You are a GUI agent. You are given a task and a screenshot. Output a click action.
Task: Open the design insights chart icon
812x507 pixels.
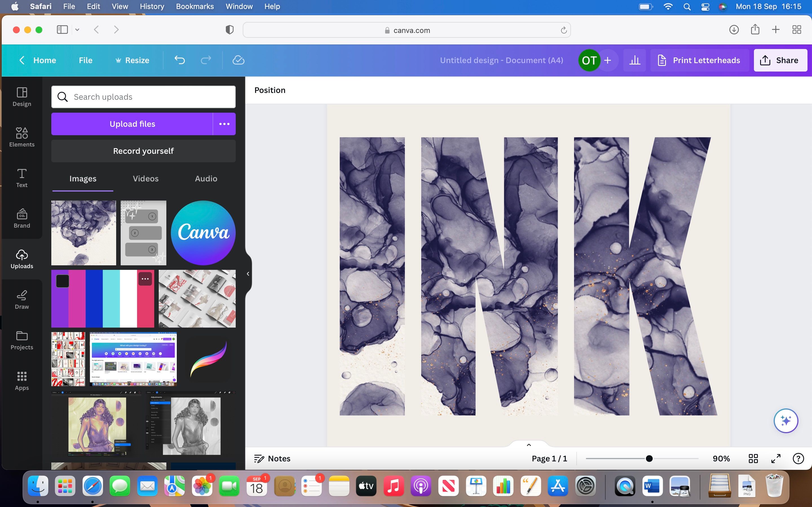pos(635,60)
